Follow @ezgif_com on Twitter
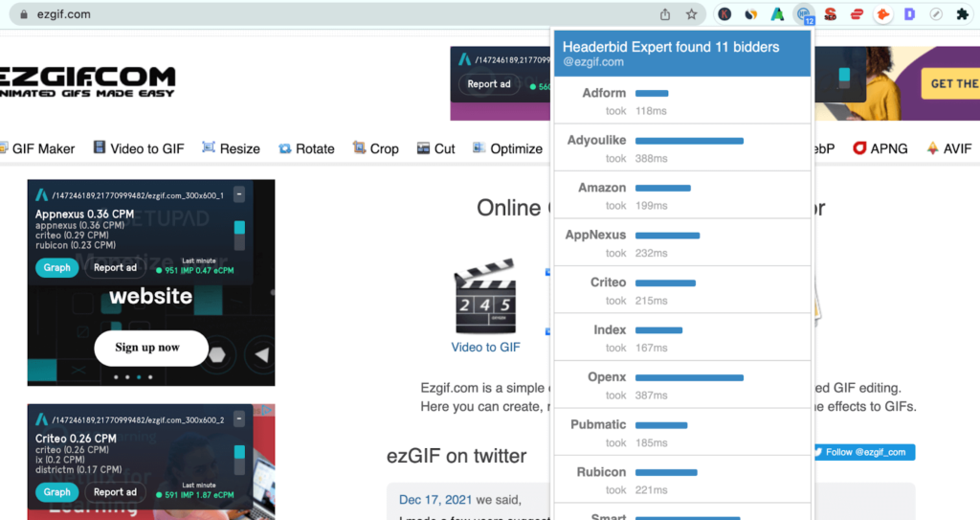Image resolution: width=980 pixels, height=520 pixels. coord(863,452)
